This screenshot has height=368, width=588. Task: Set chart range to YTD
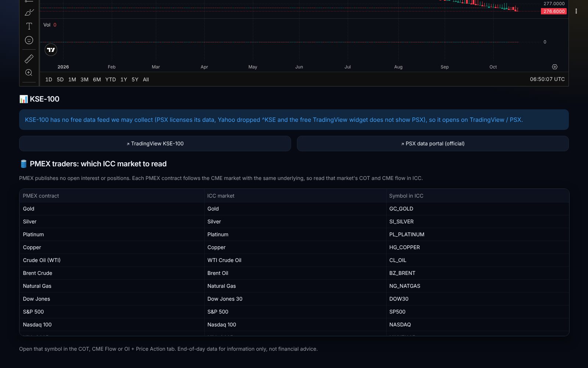coord(111,79)
